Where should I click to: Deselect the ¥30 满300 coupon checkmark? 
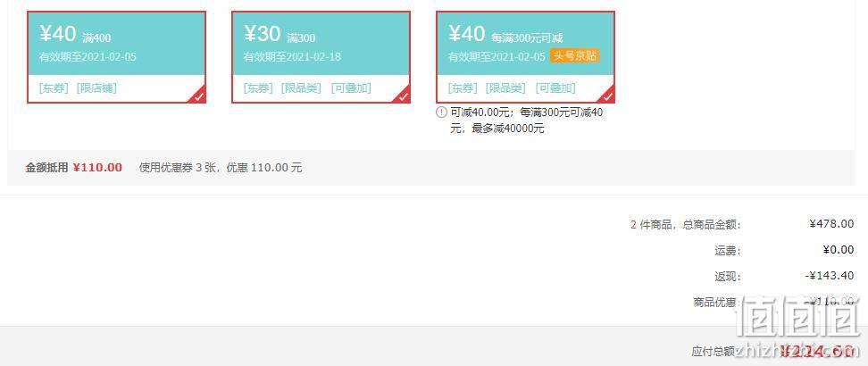[x=404, y=96]
